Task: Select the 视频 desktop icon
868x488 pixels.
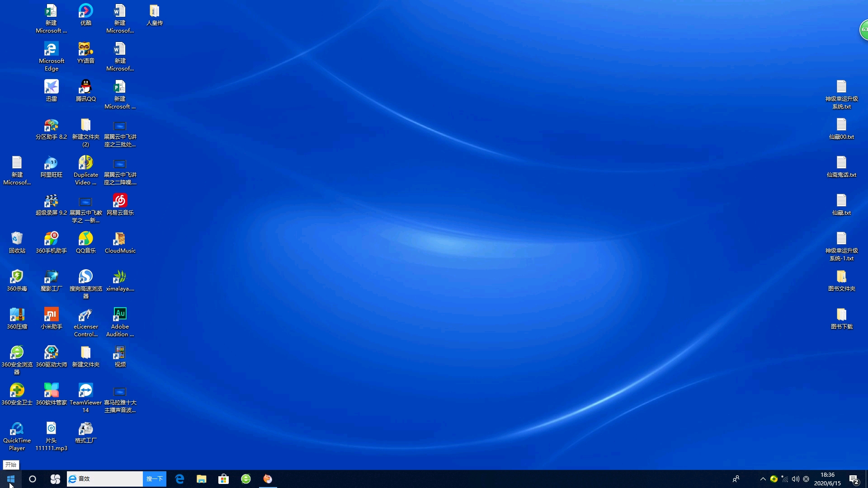Action: click(120, 356)
